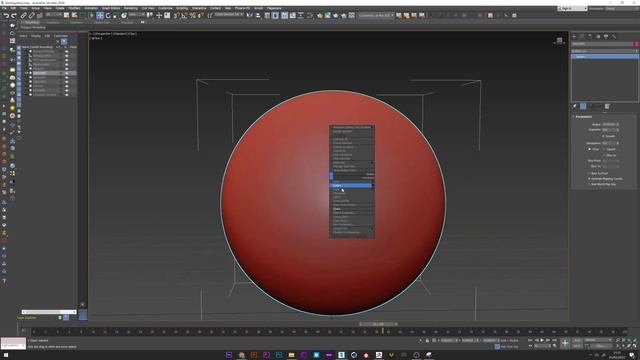The image size is (640, 360).
Task: Toggle visibility eye of selected explorer row
Action: tap(67, 73)
